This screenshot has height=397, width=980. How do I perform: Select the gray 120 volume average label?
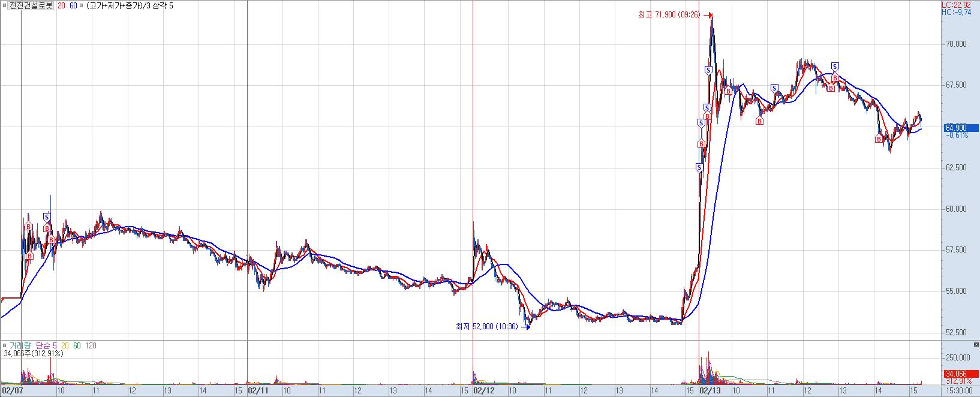click(91, 345)
